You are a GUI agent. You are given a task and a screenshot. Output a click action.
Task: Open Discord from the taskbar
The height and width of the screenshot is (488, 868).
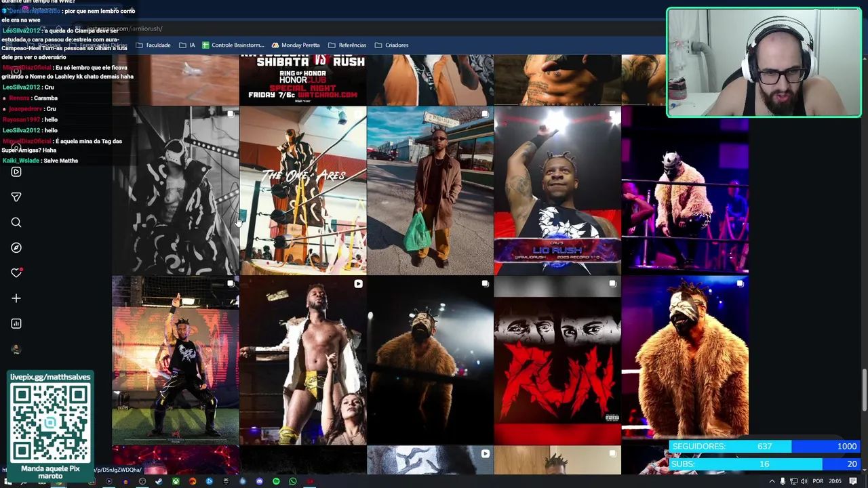259,481
